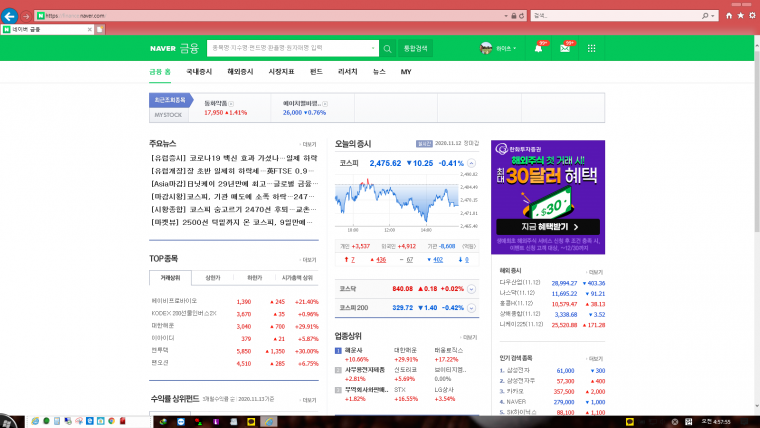Screen dimensions: 760x428
Task: Open the 해외증시 menu
Action: click(x=240, y=72)
